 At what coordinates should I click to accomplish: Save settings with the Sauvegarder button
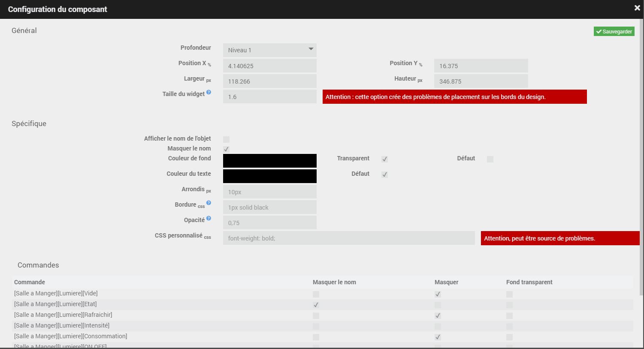tap(614, 31)
